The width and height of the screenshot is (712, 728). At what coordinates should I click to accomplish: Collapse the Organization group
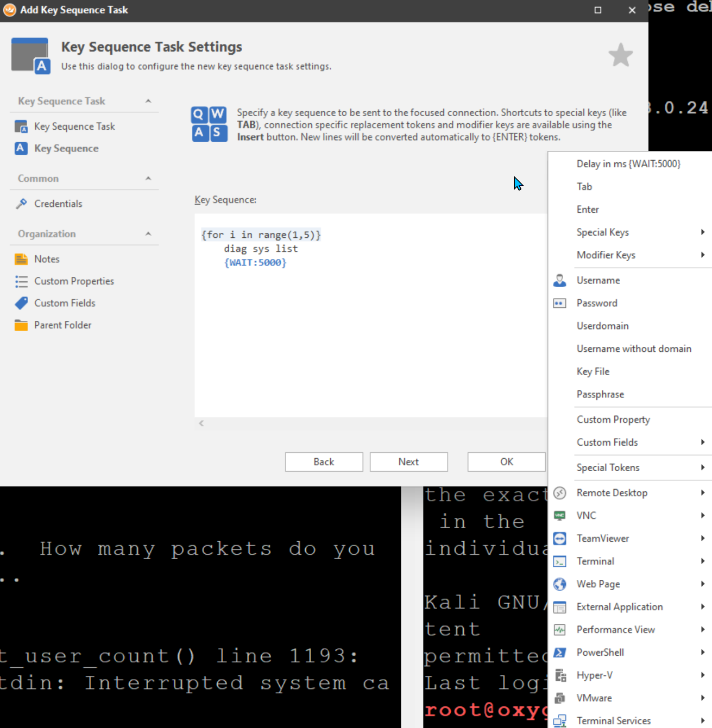pos(148,234)
